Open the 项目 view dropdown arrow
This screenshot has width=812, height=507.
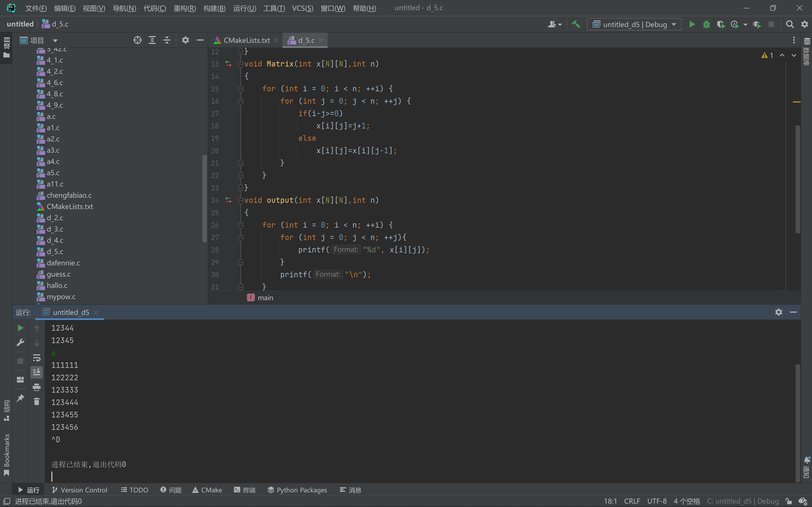click(55, 41)
